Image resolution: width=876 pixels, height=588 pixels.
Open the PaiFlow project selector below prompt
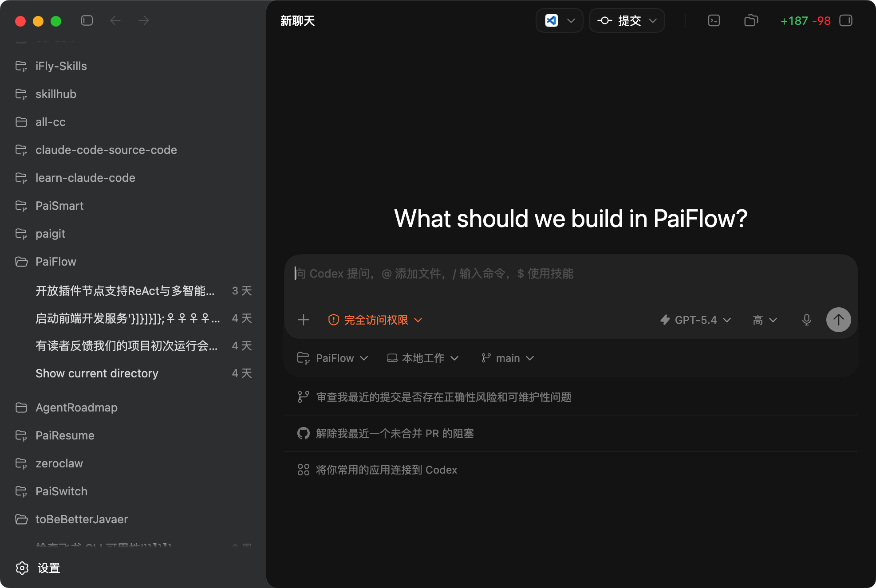[333, 358]
